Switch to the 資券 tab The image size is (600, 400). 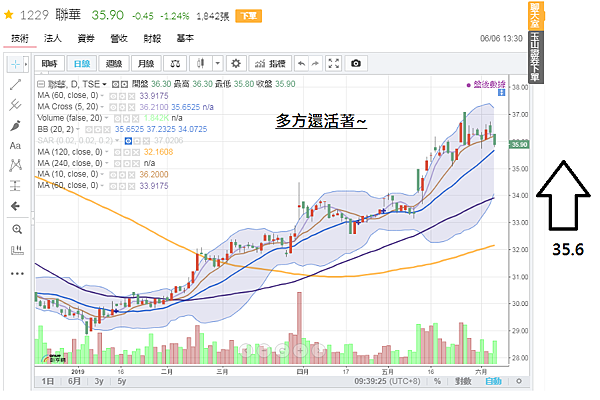[86, 38]
